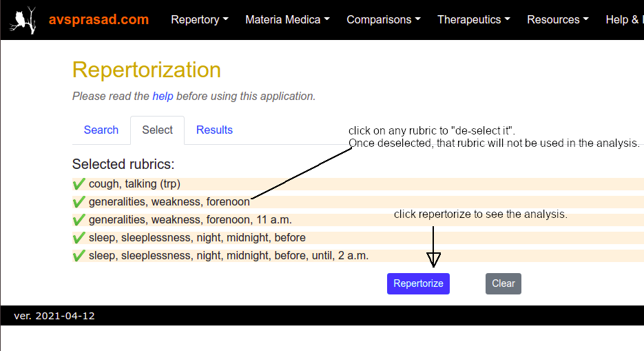This screenshot has height=351, width=644.
Task: Go to avsprasad.com home link
Action: (x=98, y=19)
